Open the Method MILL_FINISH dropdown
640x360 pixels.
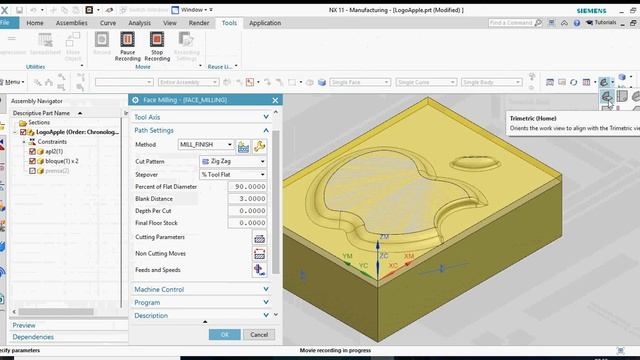tap(206, 144)
